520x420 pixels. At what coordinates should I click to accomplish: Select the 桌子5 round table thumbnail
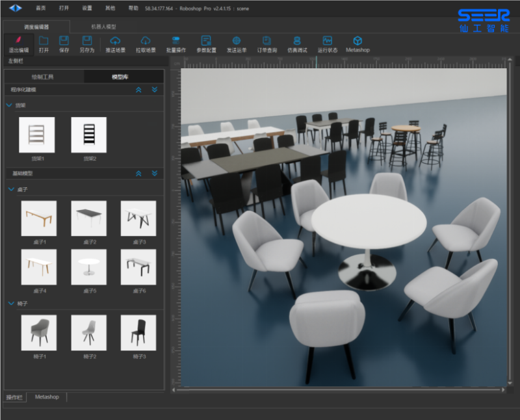pos(88,267)
